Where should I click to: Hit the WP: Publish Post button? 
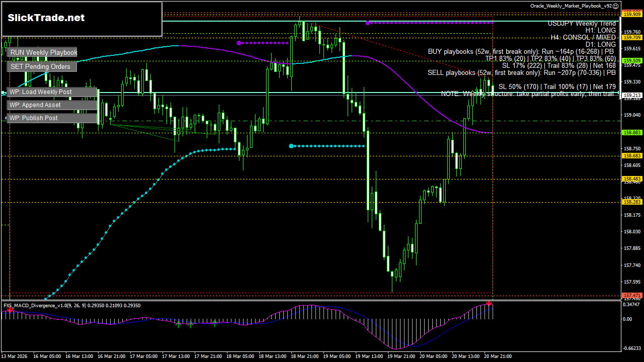click(x=52, y=118)
